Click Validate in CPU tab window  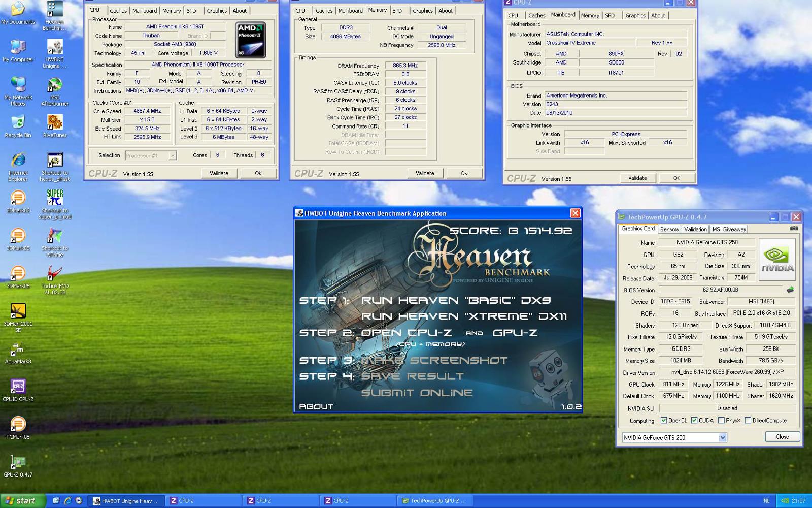[219, 173]
